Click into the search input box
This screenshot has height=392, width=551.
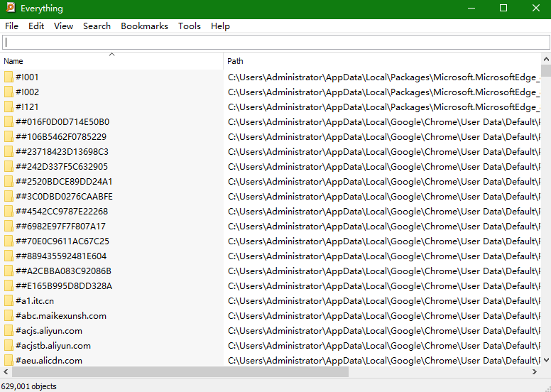point(275,43)
